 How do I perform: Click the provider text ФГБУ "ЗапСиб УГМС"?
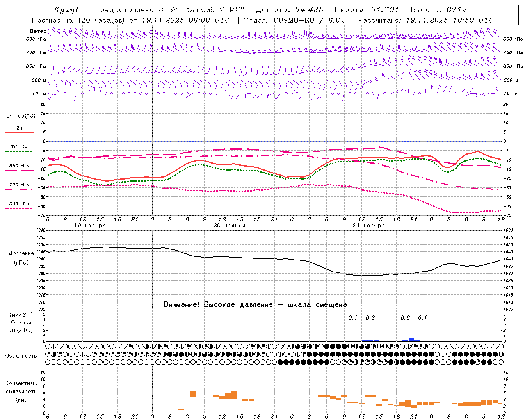pos(202,10)
